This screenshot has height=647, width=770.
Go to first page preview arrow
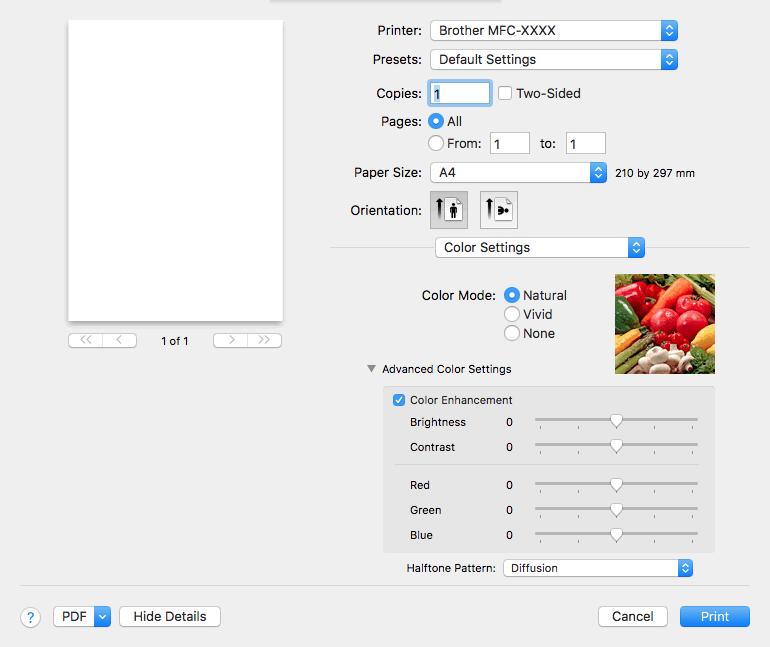pos(85,340)
